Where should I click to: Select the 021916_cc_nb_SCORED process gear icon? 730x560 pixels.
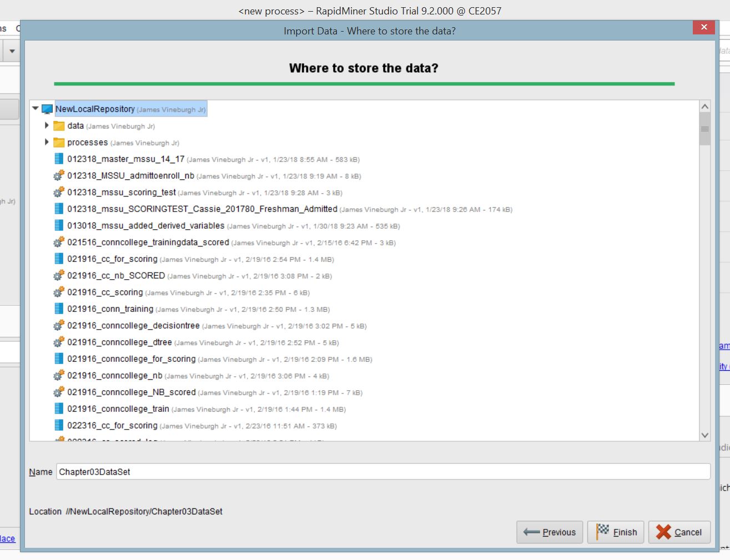(x=59, y=276)
